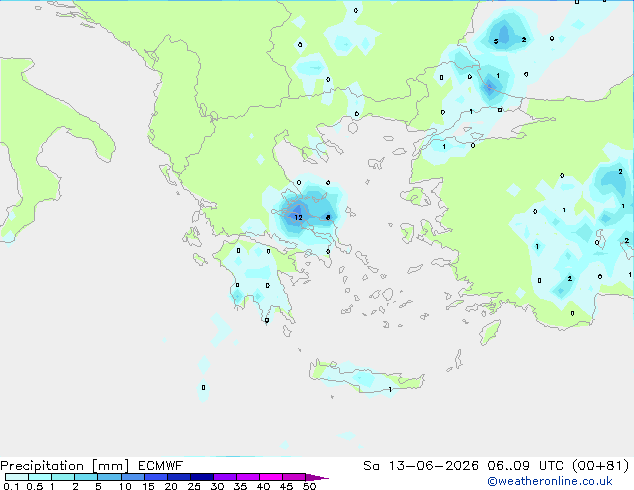Pick the magenta legend swatch between 40 and 45

271,477
